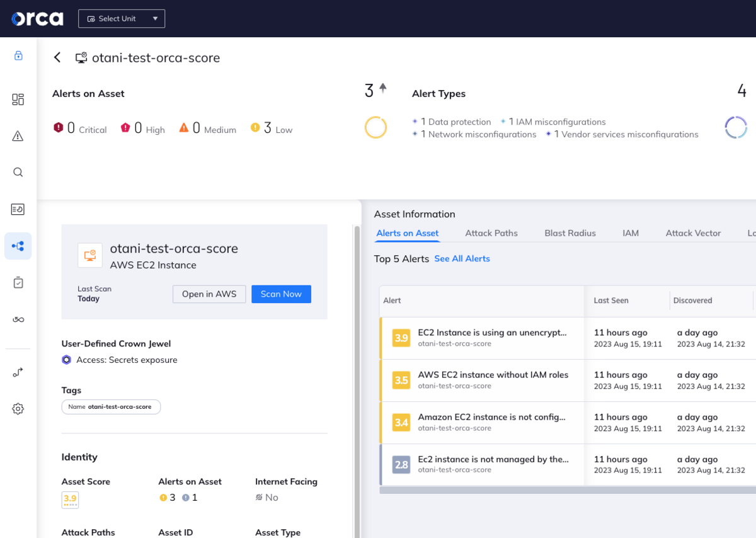756x538 pixels.
Task: Click the back arrow beside asset name
Action: pyautogui.click(x=57, y=57)
